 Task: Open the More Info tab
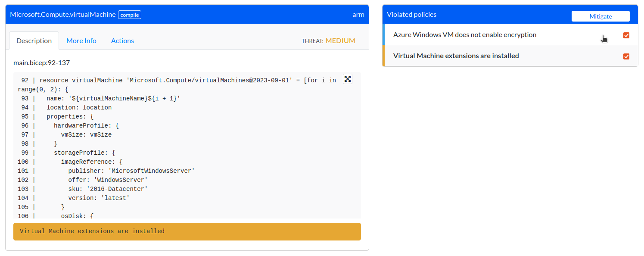coord(81,41)
